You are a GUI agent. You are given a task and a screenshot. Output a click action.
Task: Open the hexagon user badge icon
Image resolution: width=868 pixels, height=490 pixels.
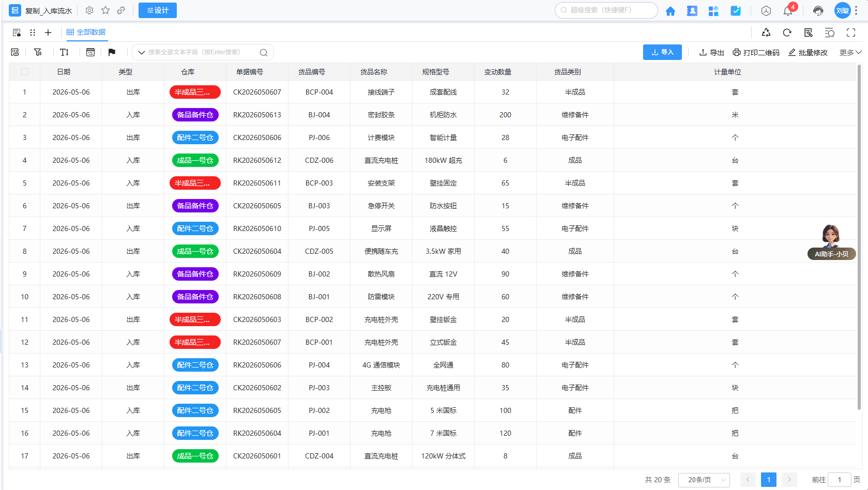[766, 11]
